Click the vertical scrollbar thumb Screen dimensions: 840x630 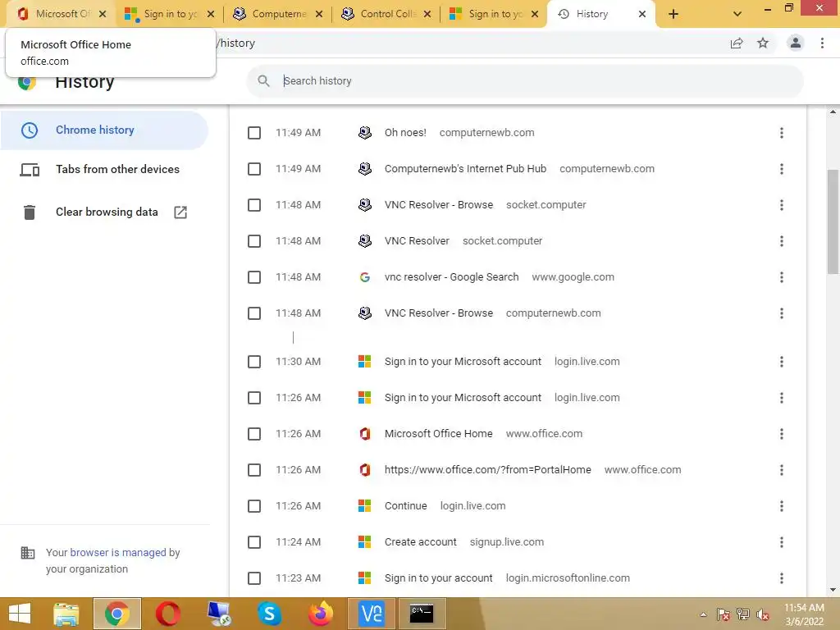833,221
